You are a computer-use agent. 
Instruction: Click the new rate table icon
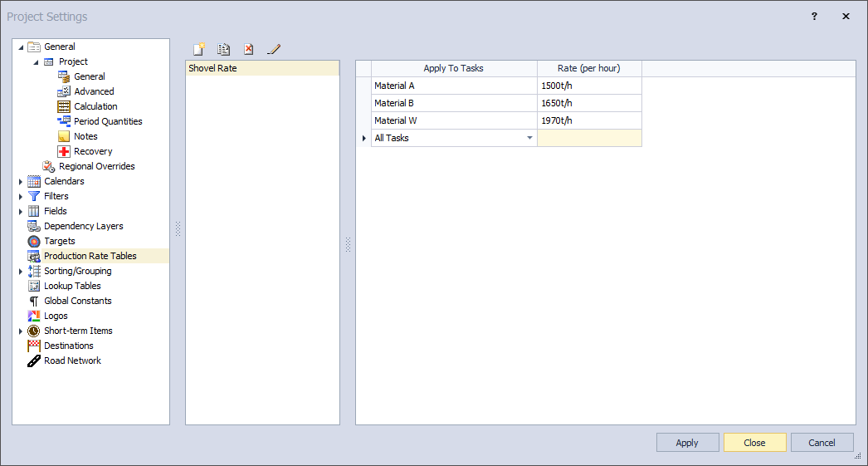click(199, 49)
